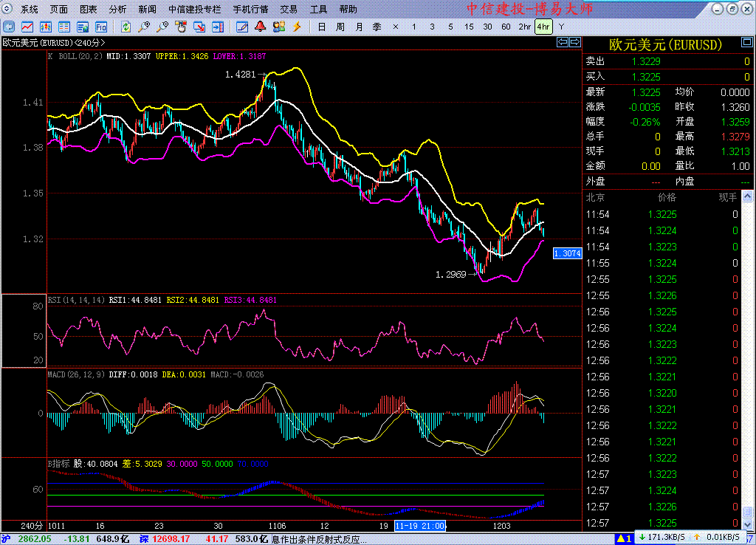Select the 日 daily period

click(321, 27)
